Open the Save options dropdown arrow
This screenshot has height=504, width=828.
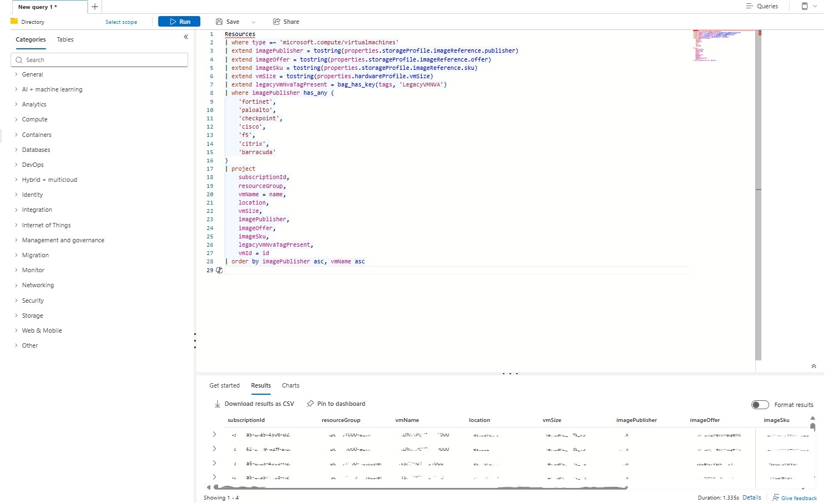254,22
